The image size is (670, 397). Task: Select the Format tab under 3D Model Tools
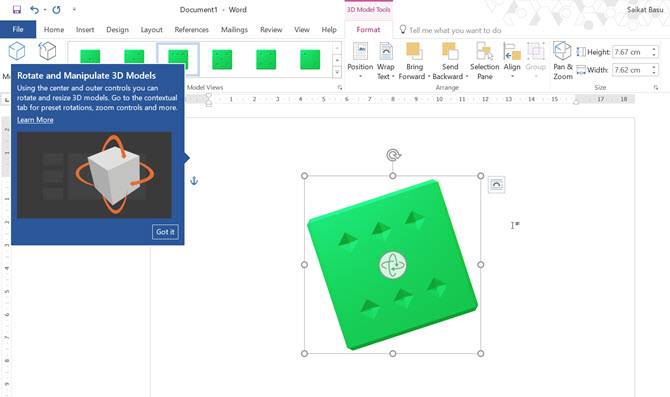coord(368,29)
